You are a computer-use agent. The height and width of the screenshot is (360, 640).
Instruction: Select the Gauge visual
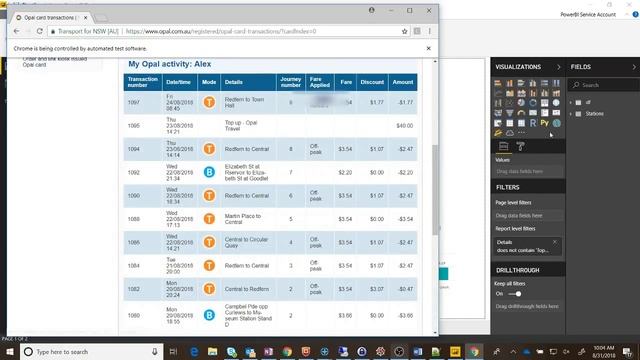click(x=521, y=113)
